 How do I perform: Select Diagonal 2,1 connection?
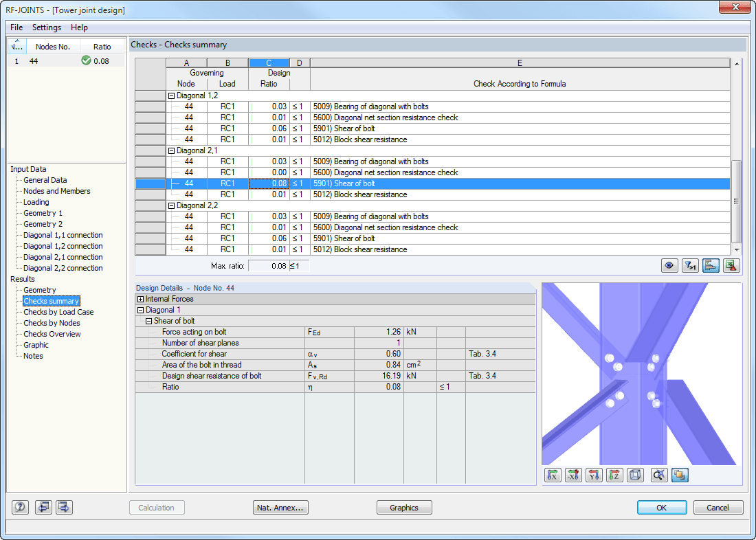[x=63, y=258]
